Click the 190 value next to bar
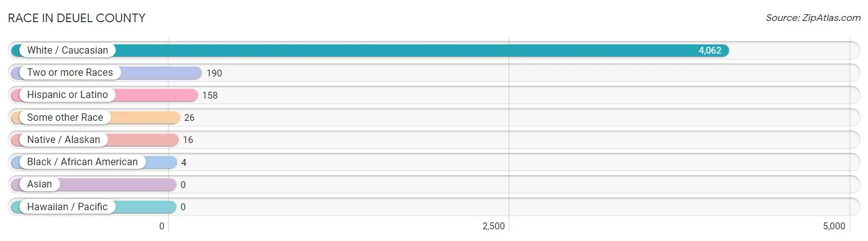 pos(214,73)
